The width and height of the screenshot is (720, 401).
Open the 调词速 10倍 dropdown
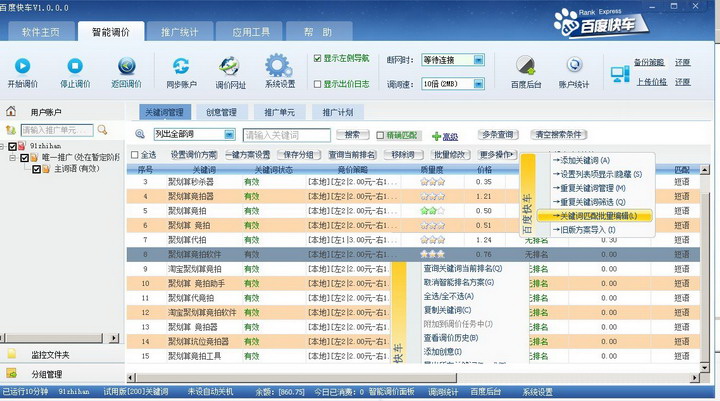coord(478,84)
